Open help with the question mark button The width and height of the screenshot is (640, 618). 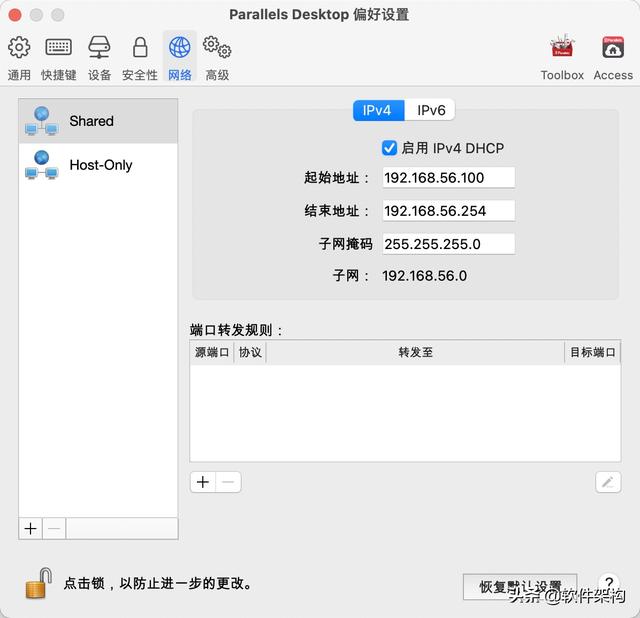click(609, 583)
